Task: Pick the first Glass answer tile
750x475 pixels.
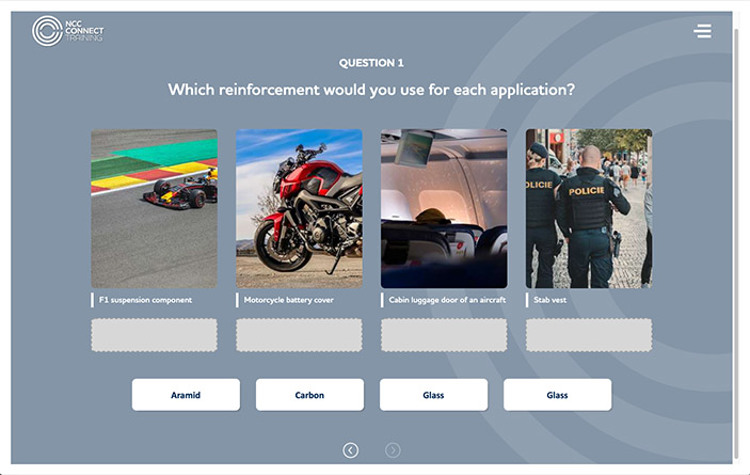Action: click(x=433, y=395)
